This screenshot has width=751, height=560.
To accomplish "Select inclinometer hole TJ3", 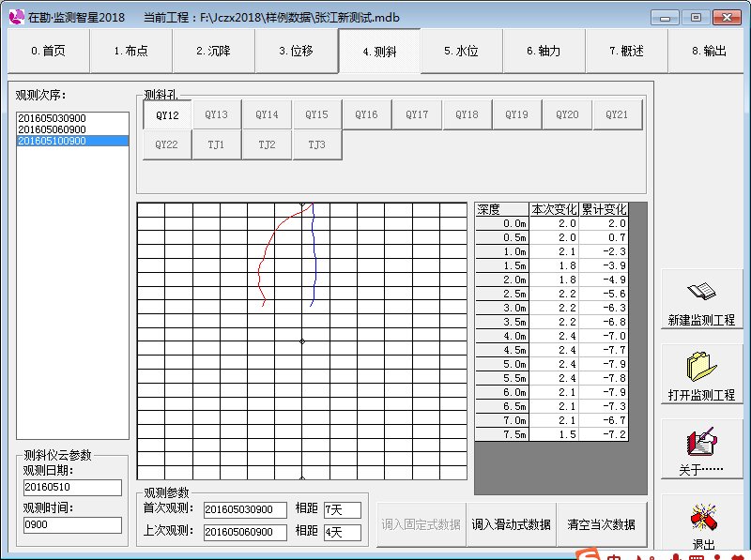I will pyautogui.click(x=317, y=144).
